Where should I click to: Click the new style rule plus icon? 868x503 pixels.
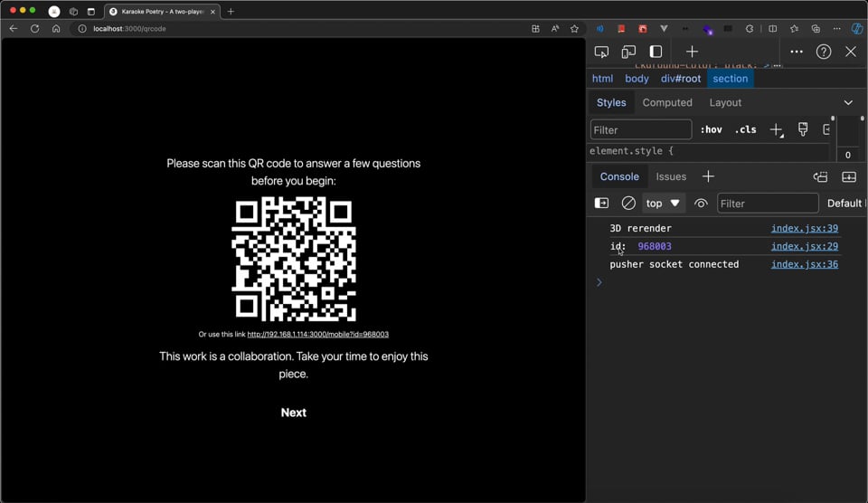coord(776,130)
